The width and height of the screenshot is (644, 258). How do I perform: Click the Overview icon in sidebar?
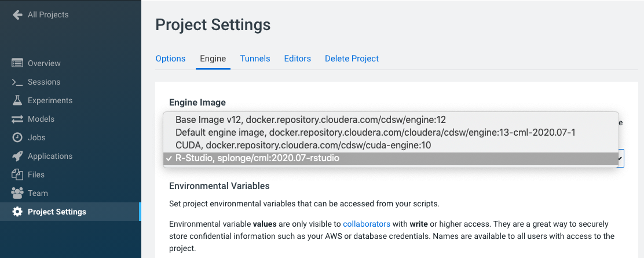[17, 63]
